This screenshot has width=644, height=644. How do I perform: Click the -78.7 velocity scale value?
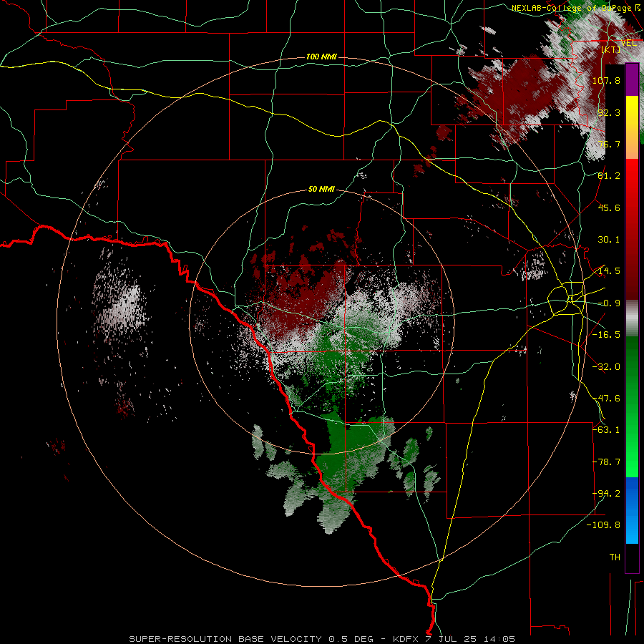pyautogui.click(x=606, y=462)
